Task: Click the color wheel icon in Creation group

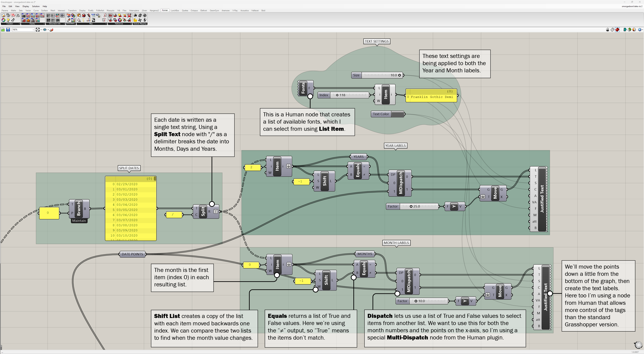Action: pyautogui.click(x=3, y=20)
